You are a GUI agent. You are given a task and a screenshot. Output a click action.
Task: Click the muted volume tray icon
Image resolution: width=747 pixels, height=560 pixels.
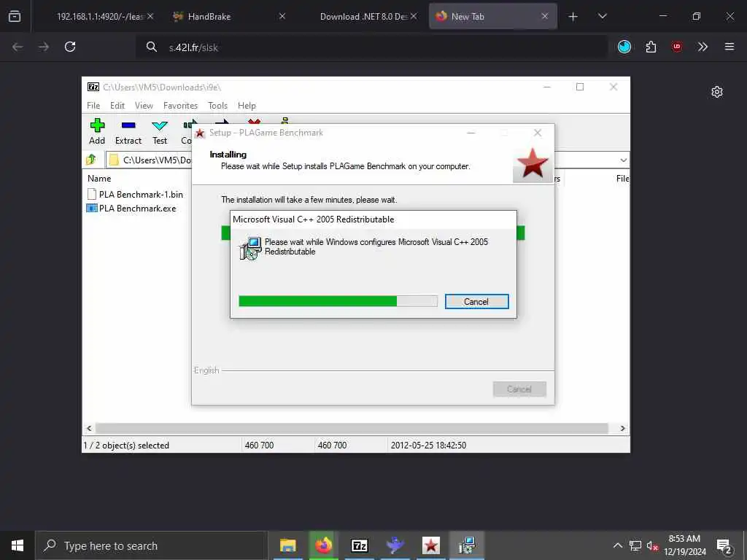(652, 545)
